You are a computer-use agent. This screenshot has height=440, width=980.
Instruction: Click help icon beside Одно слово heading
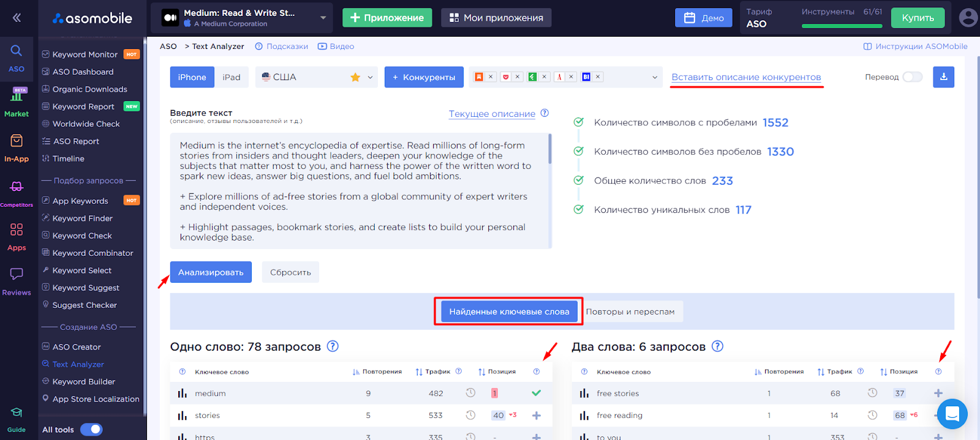333,346
